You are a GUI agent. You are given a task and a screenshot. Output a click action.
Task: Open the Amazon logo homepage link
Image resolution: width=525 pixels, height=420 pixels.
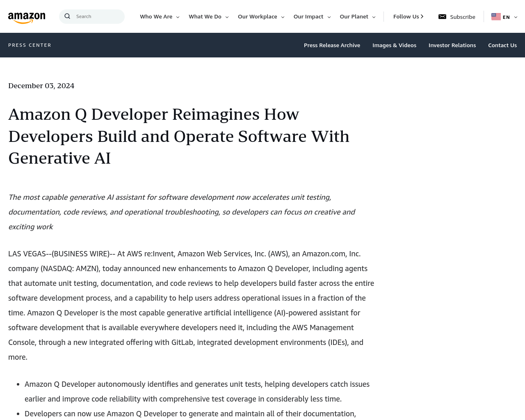pyautogui.click(x=27, y=18)
